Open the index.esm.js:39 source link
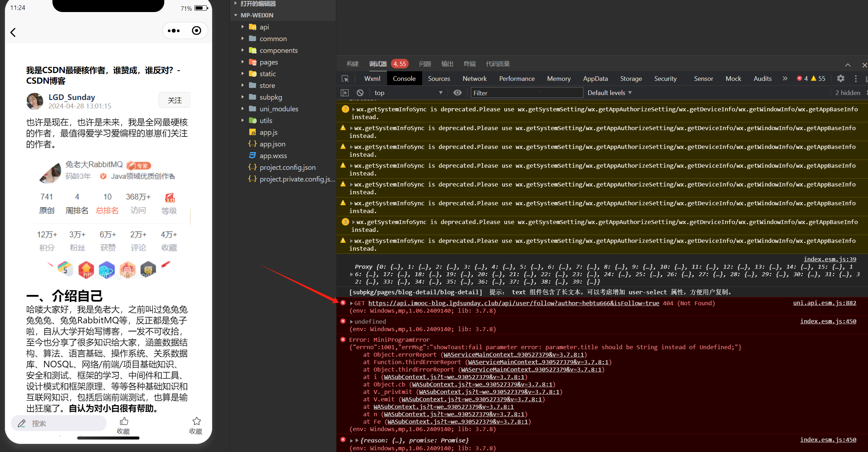The image size is (868, 452). click(x=830, y=259)
